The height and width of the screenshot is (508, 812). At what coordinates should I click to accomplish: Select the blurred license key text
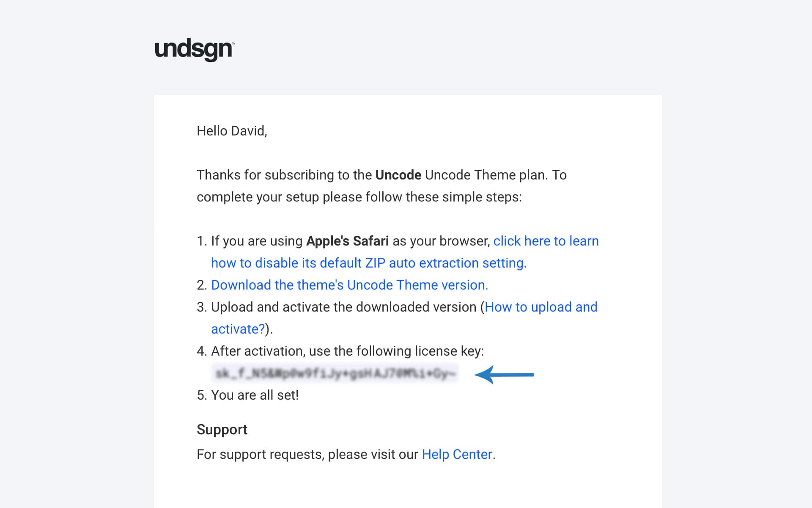click(335, 373)
